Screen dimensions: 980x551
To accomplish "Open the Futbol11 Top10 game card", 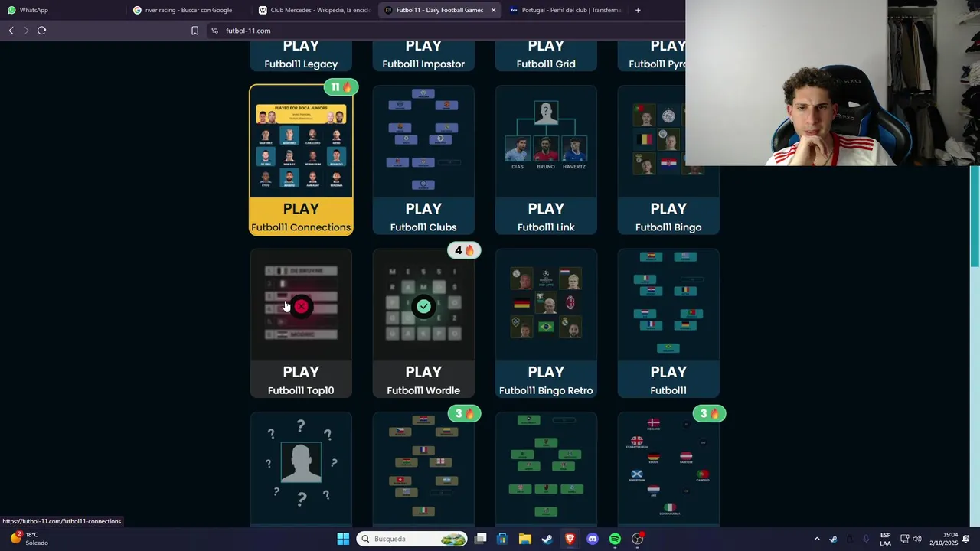I will point(301,323).
